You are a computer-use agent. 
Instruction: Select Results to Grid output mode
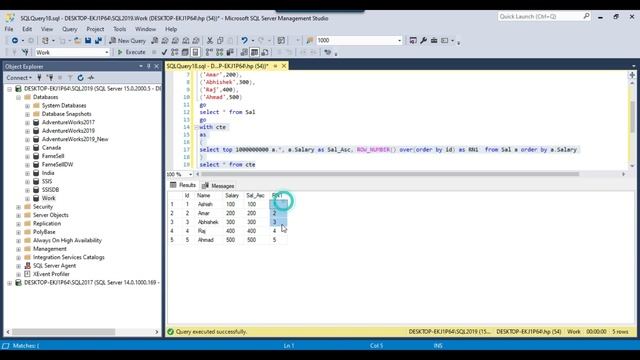click(254, 52)
